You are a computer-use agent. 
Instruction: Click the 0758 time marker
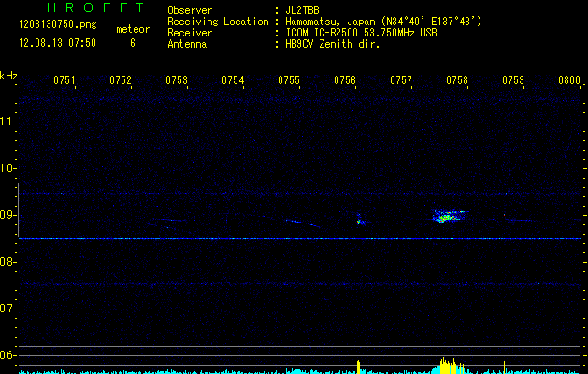tap(457, 80)
